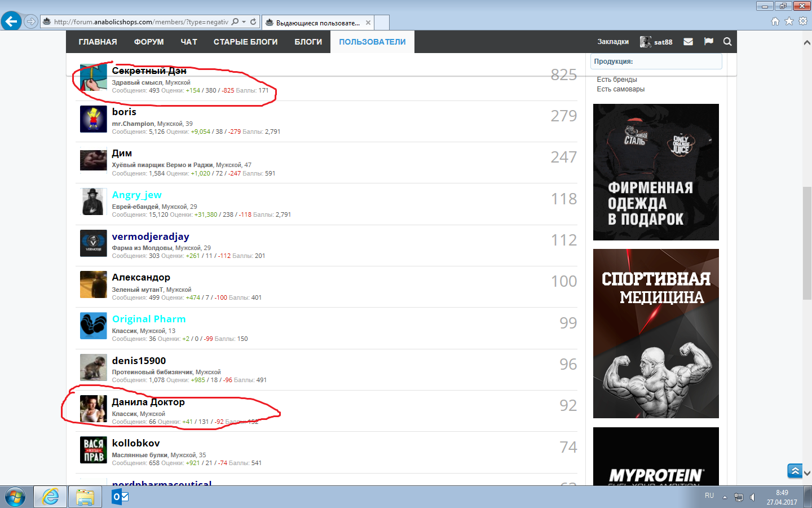Screen dimensions: 812x508
Task: Open browser tools gear icon
Action: click(x=803, y=21)
